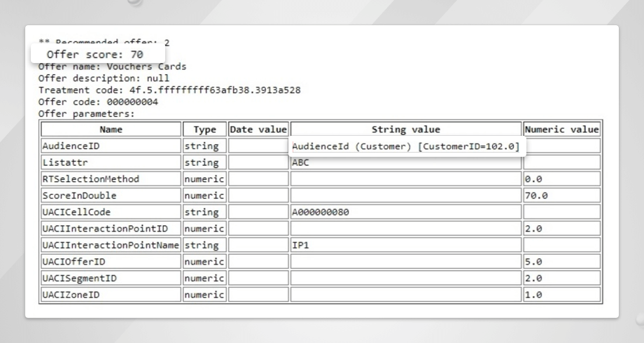Select the UACISegmentID name cell
Image resolution: width=644 pixels, height=343 pixels.
[x=111, y=278]
